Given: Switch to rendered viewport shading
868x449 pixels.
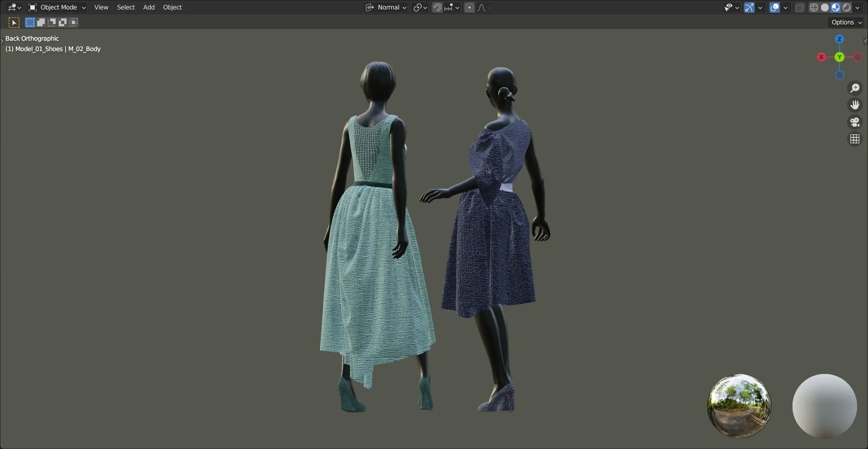Looking at the screenshot, I should click(846, 7).
